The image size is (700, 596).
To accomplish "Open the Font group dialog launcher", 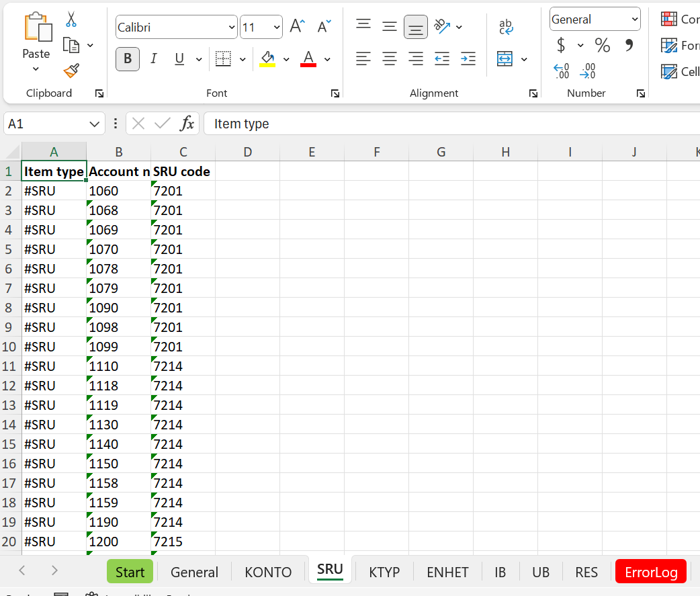I will (335, 93).
